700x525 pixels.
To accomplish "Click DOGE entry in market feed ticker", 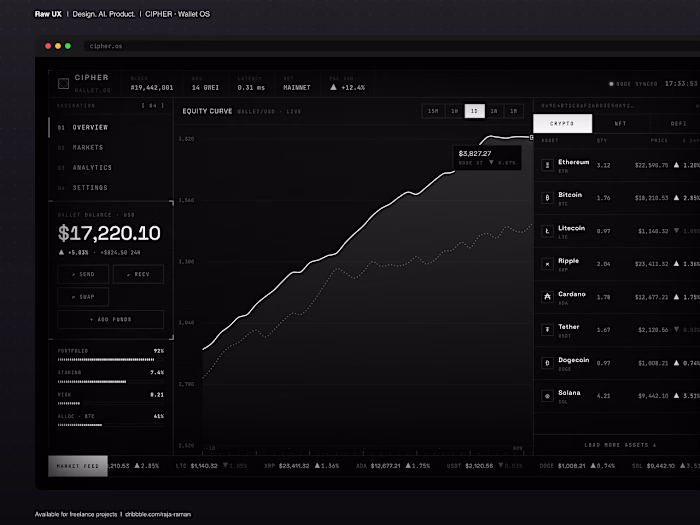I will pos(577,466).
